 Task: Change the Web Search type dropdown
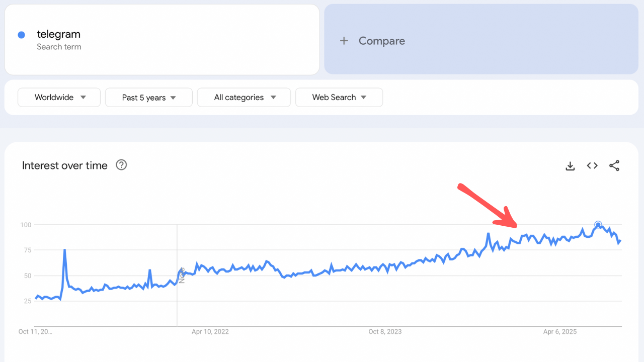coord(339,98)
